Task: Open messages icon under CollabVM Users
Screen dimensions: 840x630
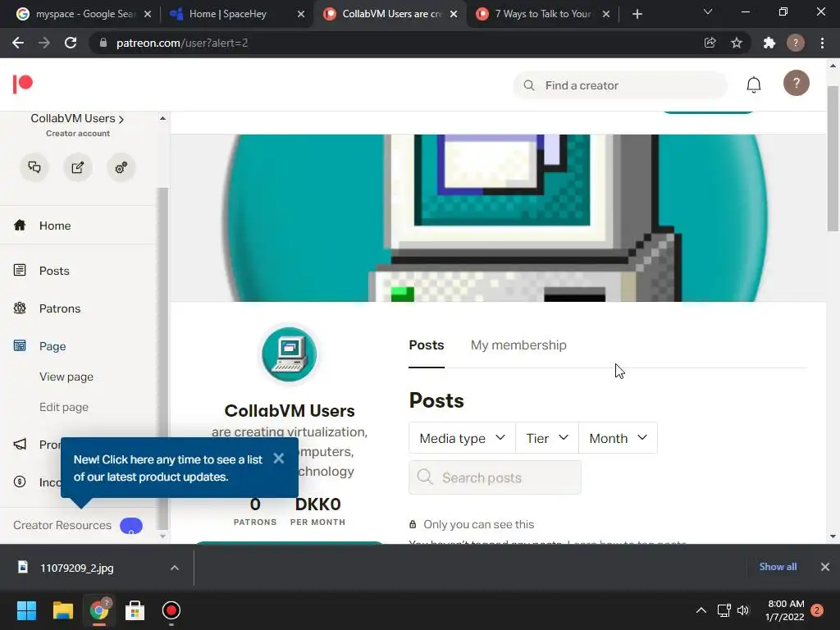Action: point(34,167)
